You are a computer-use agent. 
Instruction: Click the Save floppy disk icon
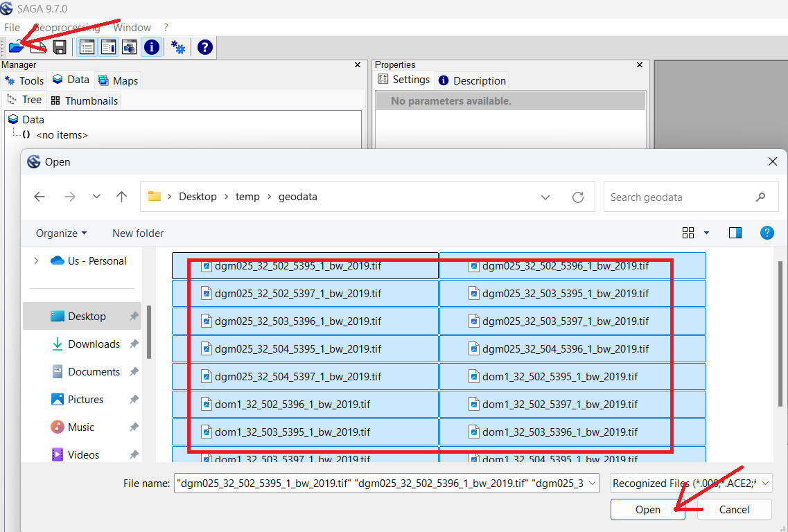coord(60,47)
